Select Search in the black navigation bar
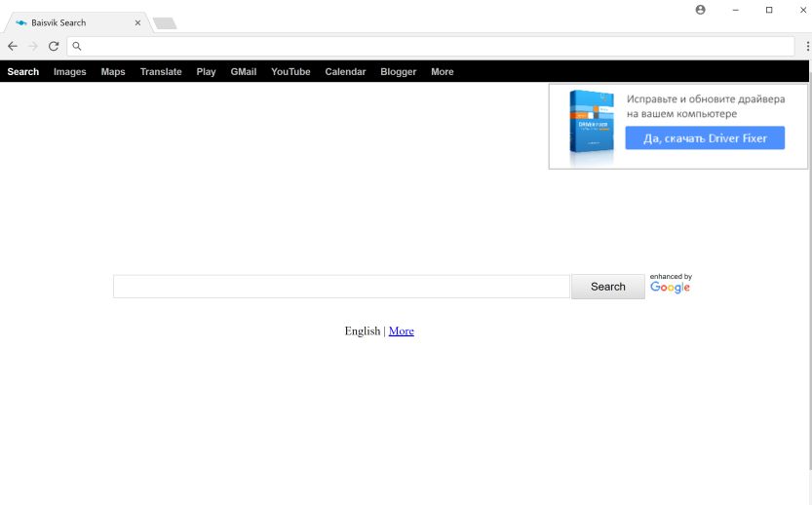 (23, 72)
